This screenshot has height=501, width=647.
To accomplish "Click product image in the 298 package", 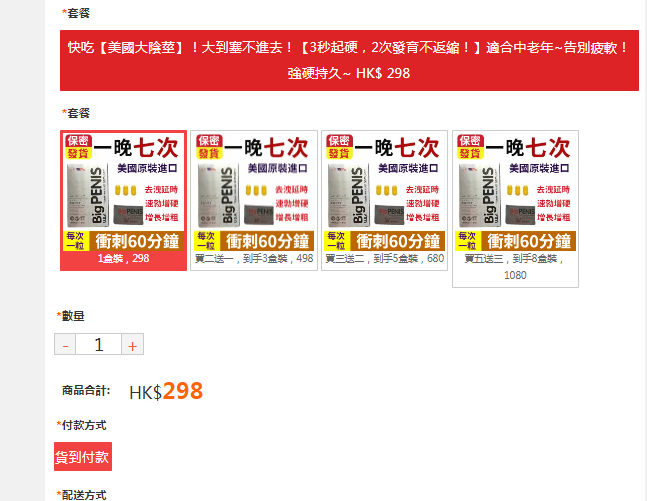I will click(123, 192).
